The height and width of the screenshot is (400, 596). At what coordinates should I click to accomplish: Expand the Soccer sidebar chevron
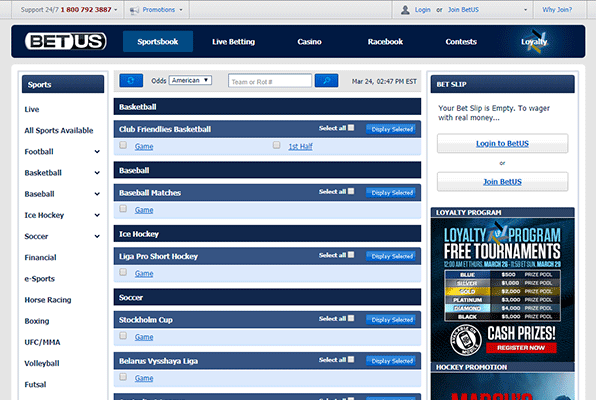(x=97, y=237)
